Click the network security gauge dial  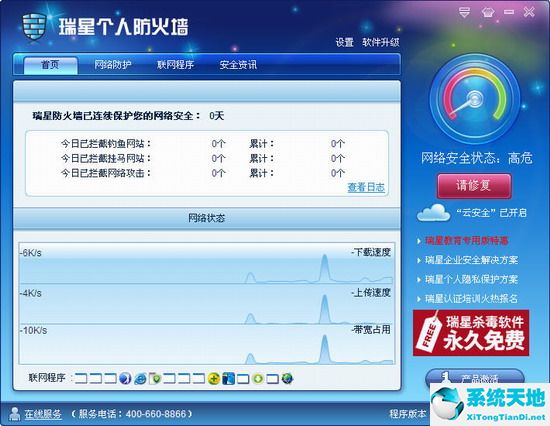(475, 99)
